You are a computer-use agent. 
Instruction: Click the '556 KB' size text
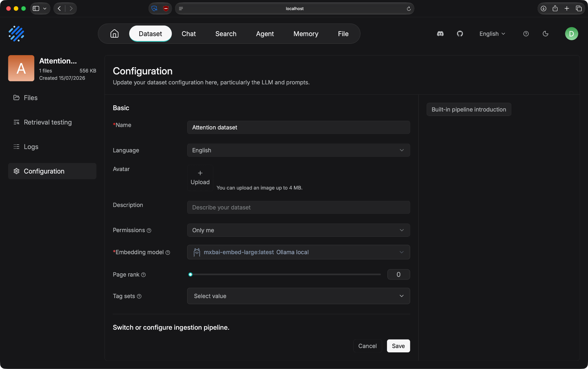coord(88,71)
